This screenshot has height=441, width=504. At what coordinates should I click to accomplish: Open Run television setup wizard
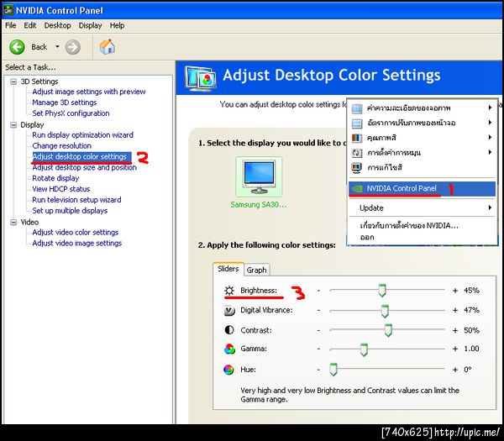[76, 200]
